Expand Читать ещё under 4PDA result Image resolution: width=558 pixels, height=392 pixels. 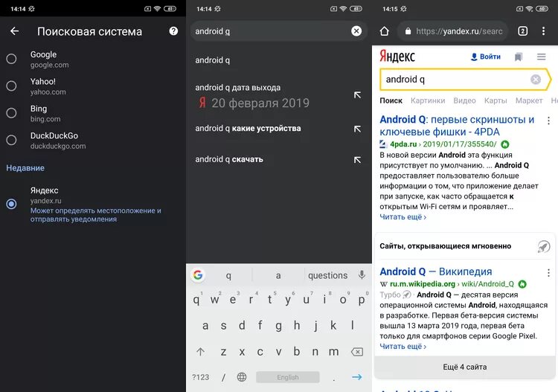pos(403,217)
